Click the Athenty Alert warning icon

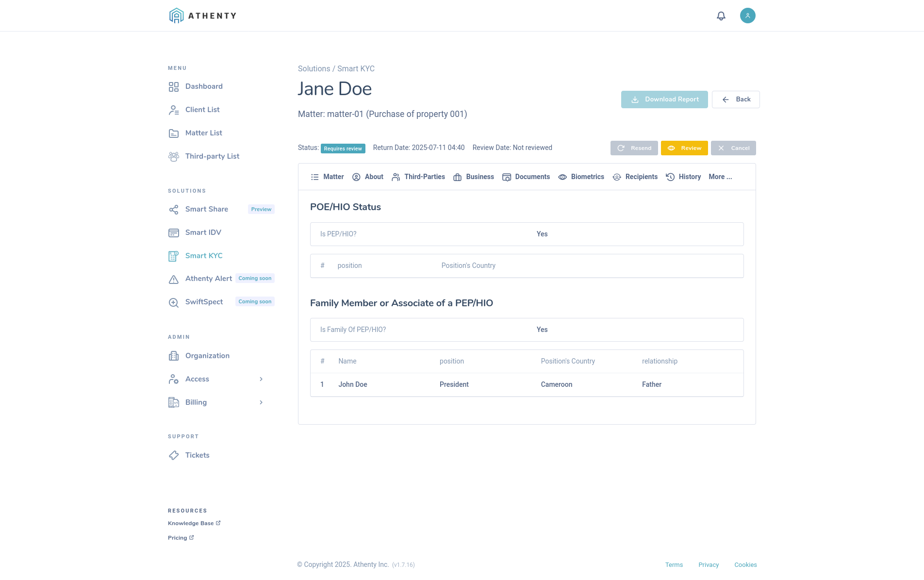click(x=174, y=279)
